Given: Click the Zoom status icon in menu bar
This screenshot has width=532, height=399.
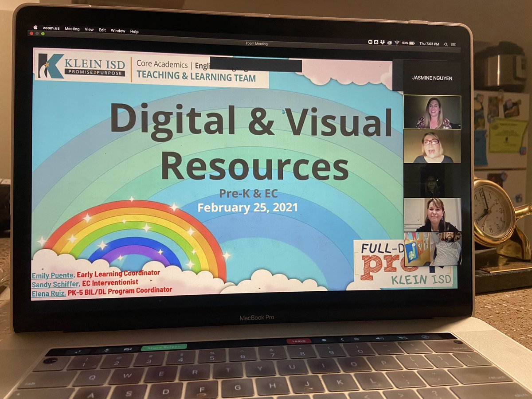Looking at the screenshot, I should coord(370,42).
